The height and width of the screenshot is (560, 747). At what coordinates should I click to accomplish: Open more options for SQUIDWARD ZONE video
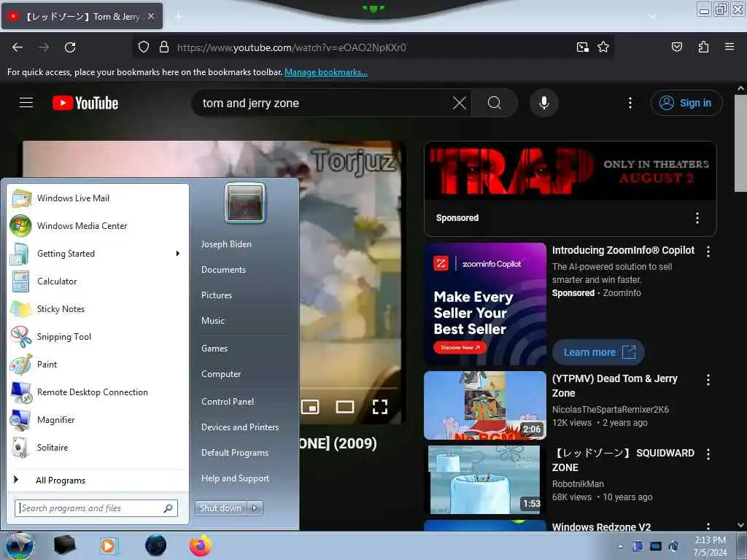coord(708,454)
